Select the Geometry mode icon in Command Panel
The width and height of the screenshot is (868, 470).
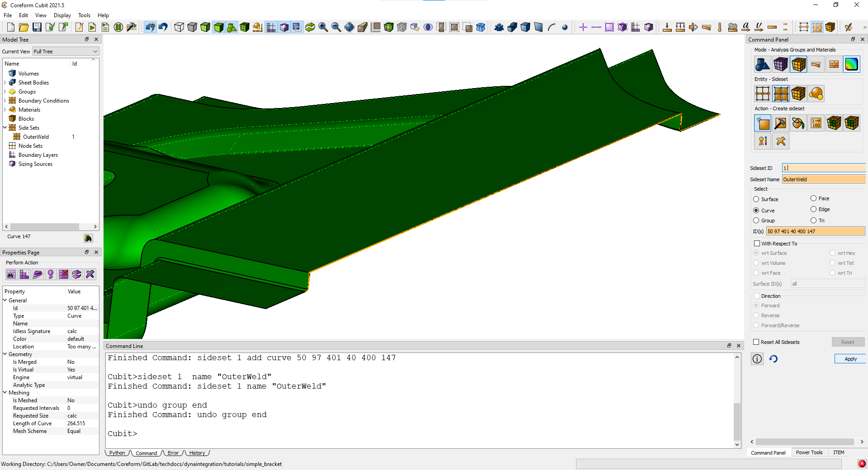(x=762, y=65)
